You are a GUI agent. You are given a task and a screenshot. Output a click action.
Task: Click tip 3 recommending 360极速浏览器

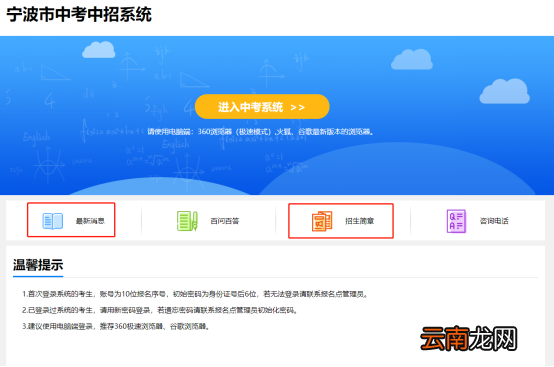pyautogui.click(x=116, y=326)
